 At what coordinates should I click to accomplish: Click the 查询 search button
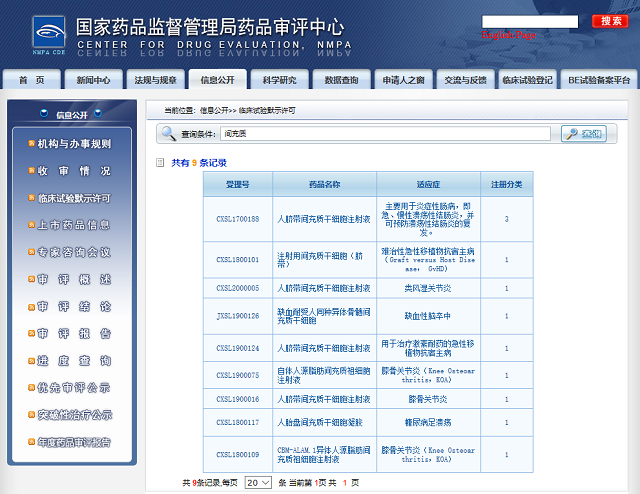(x=583, y=134)
